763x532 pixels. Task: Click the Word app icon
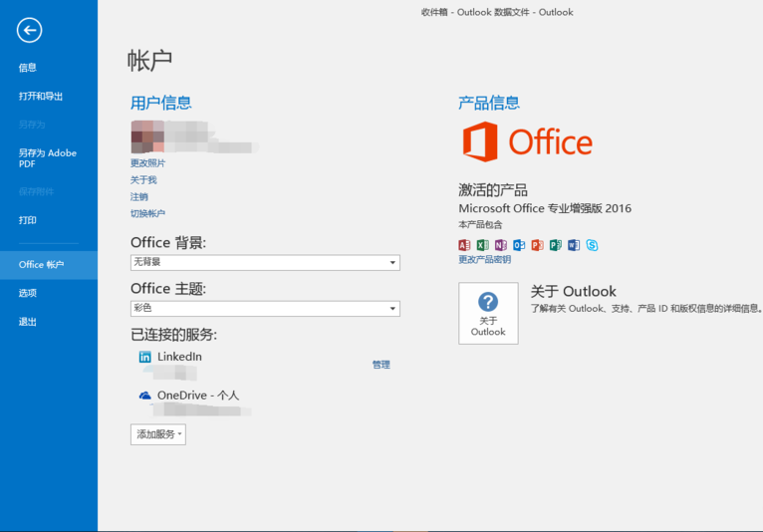tap(574, 245)
